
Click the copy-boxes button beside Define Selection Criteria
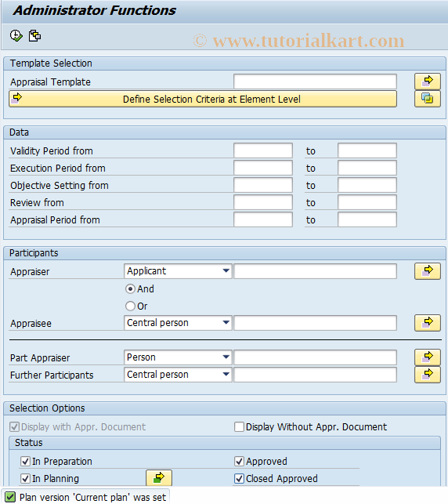click(427, 99)
